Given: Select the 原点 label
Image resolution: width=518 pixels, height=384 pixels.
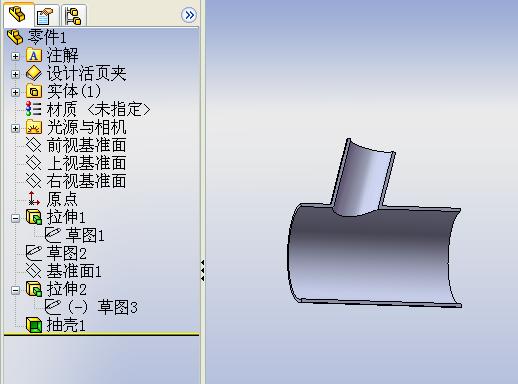Looking at the screenshot, I should click(62, 199).
